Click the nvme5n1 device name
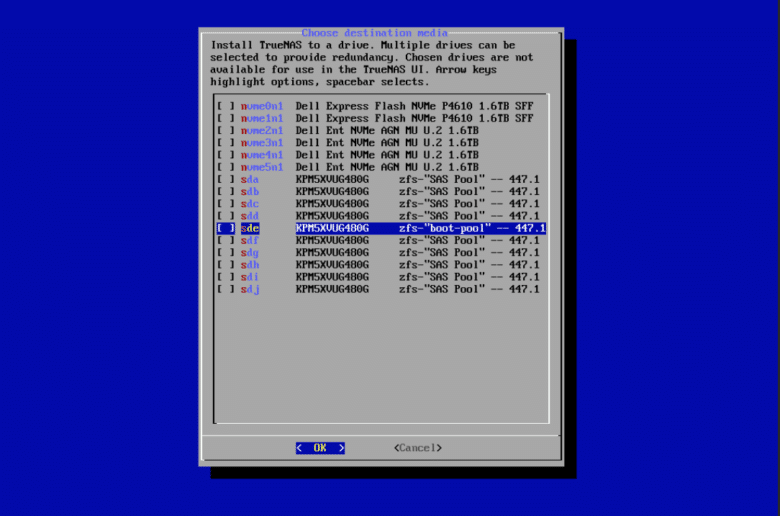Image resolution: width=780 pixels, height=516 pixels. point(262,167)
